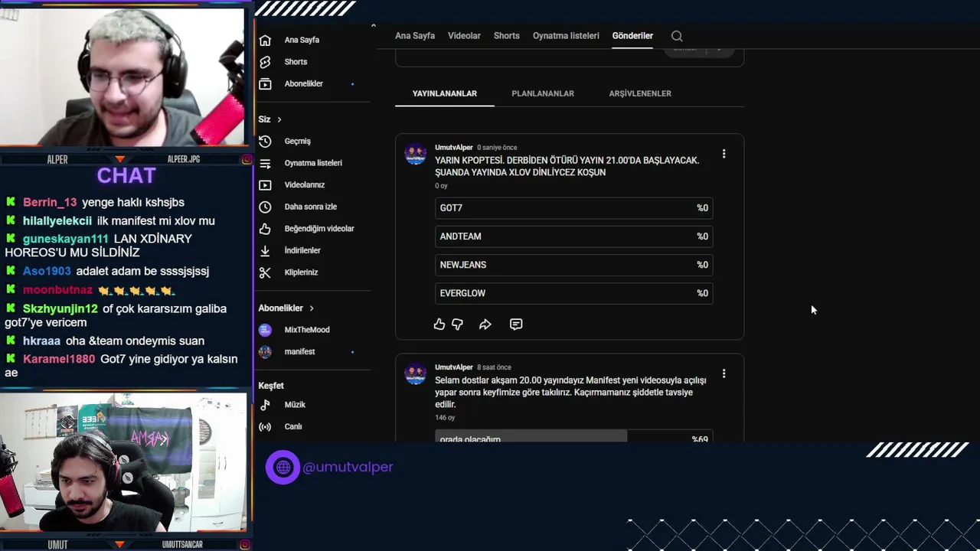The image size is (980, 551).
Task: Click the Keşfet section heading
Action: click(x=271, y=386)
